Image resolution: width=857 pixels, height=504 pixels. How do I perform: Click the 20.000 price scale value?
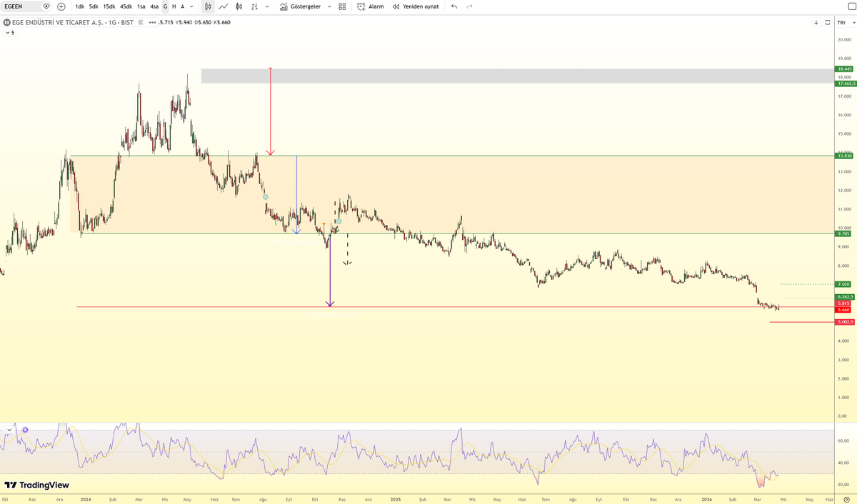(x=843, y=39)
